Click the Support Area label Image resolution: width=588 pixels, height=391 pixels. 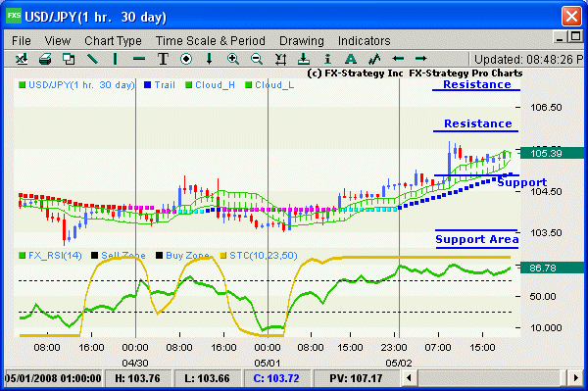[x=477, y=239]
